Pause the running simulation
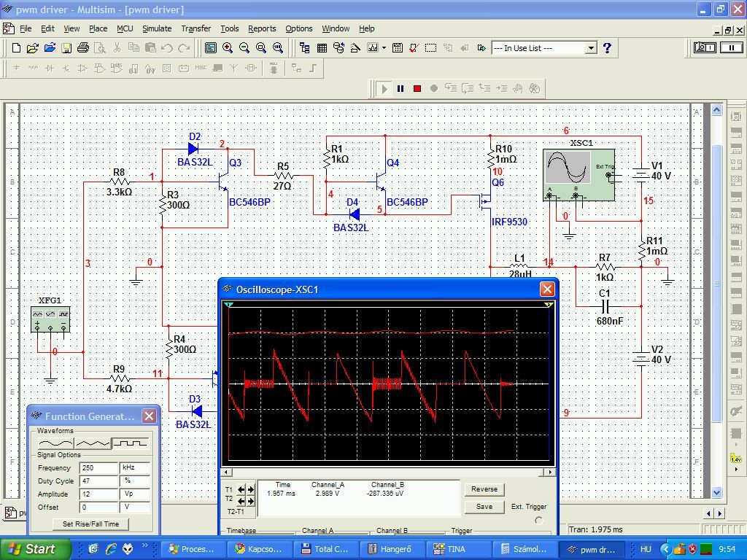Image resolution: width=747 pixels, height=560 pixels. 400,88
